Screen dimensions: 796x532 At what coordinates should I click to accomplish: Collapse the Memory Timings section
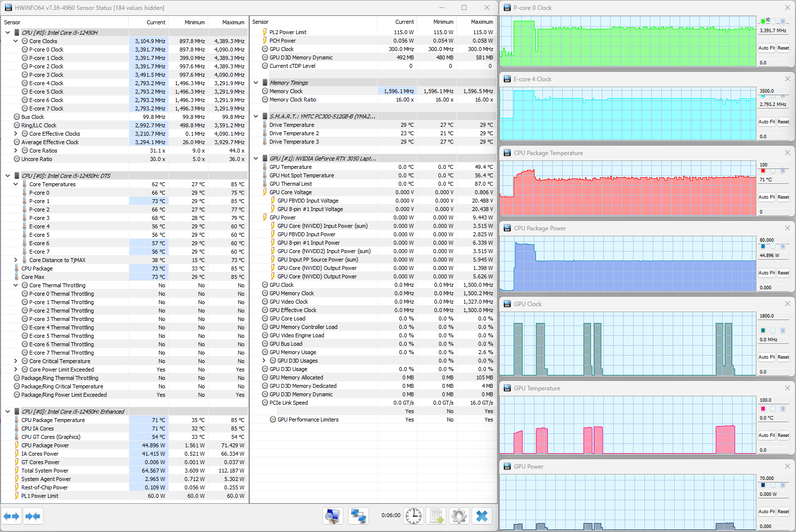point(256,83)
